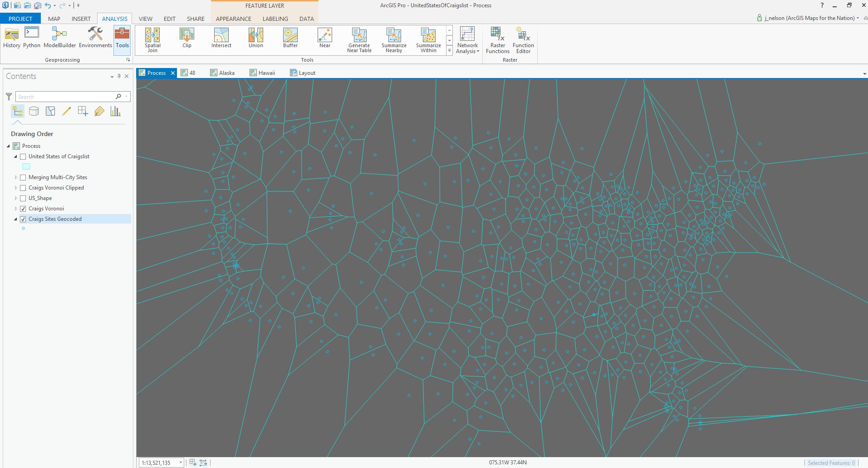The height and width of the screenshot is (468, 868).
Task: Open the Near tool
Action: coord(325,38)
